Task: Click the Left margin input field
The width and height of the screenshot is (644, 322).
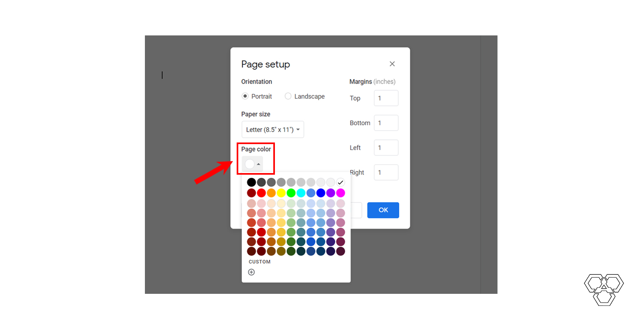Action: coord(386,148)
